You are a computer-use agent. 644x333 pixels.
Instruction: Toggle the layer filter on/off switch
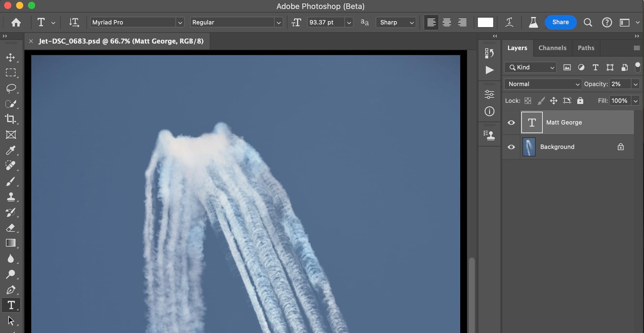point(637,66)
